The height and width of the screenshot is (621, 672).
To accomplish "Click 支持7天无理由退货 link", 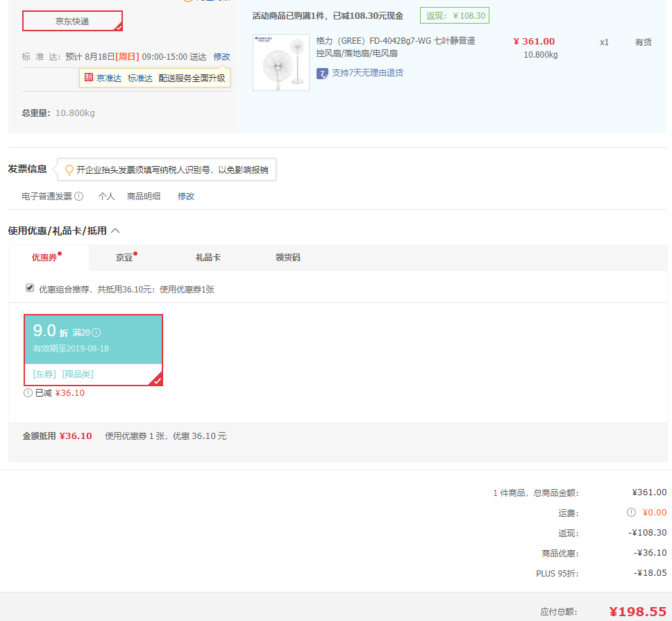I will (368, 73).
